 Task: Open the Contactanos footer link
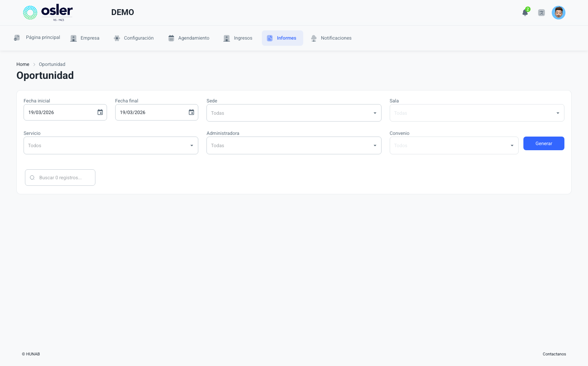[554, 354]
